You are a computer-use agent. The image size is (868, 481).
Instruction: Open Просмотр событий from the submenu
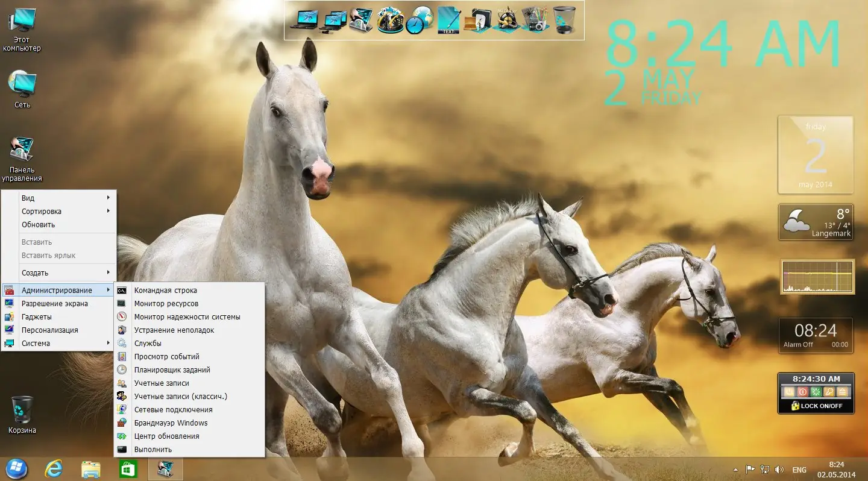(189, 356)
